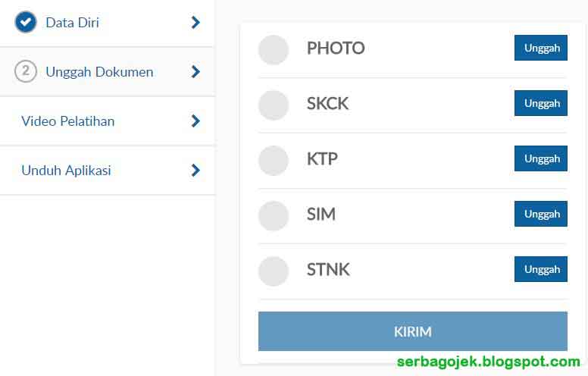Image resolution: width=588 pixels, height=376 pixels.
Task: Open the Unduh Aplikasi chevron arrow
Action: [195, 171]
